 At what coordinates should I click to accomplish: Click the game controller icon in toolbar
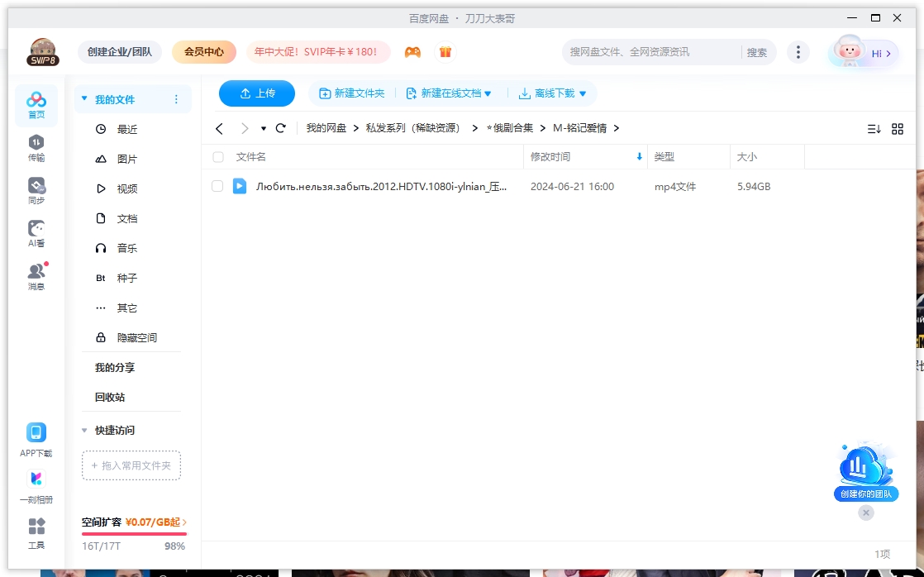point(412,51)
